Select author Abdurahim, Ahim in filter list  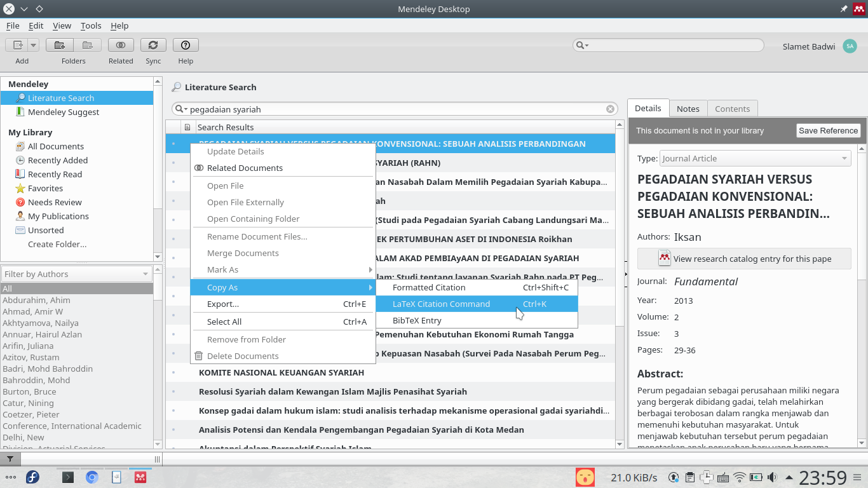click(36, 300)
